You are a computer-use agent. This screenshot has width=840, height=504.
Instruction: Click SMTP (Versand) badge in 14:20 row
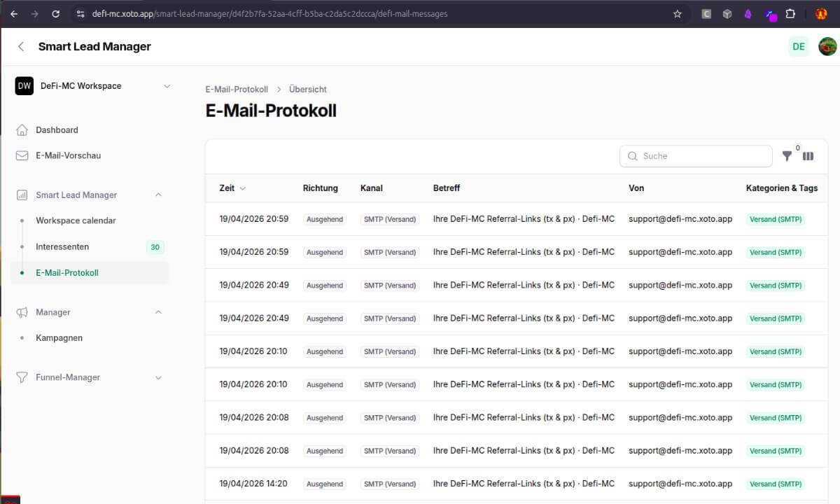tap(390, 484)
